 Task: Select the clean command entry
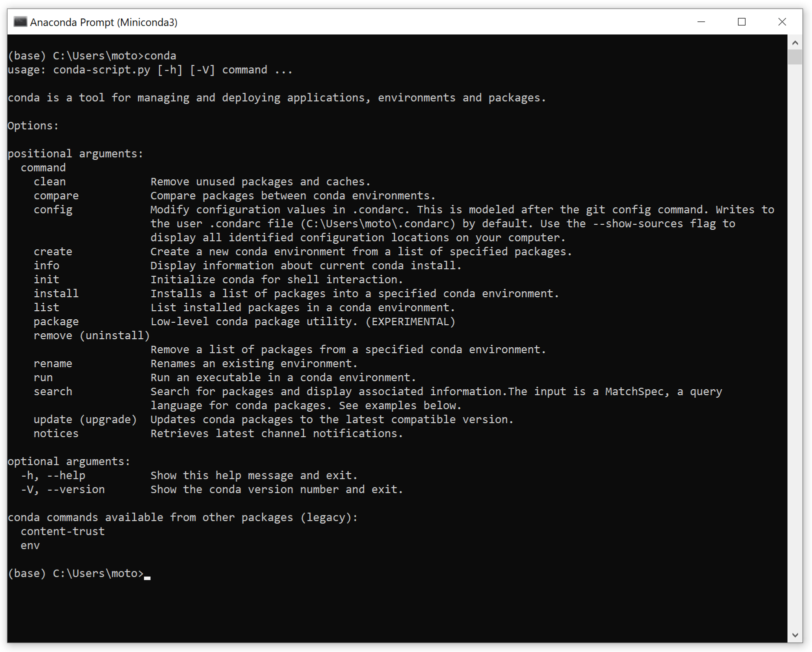[x=49, y=181]
